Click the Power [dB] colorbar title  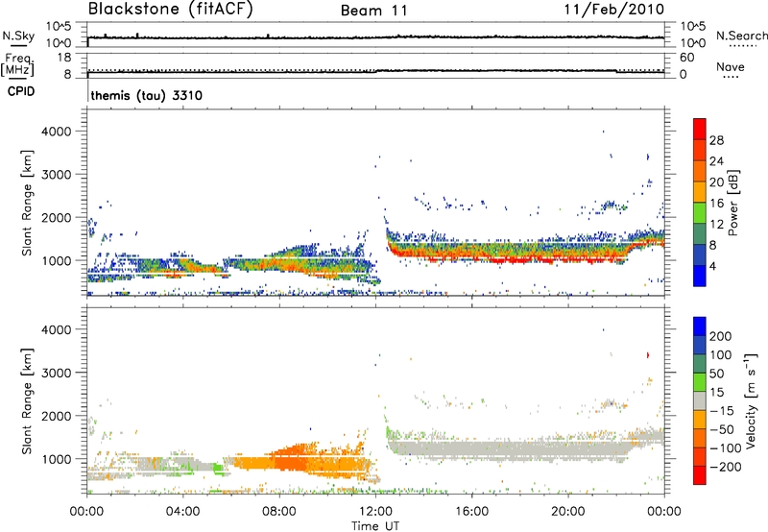click(733, 203)
